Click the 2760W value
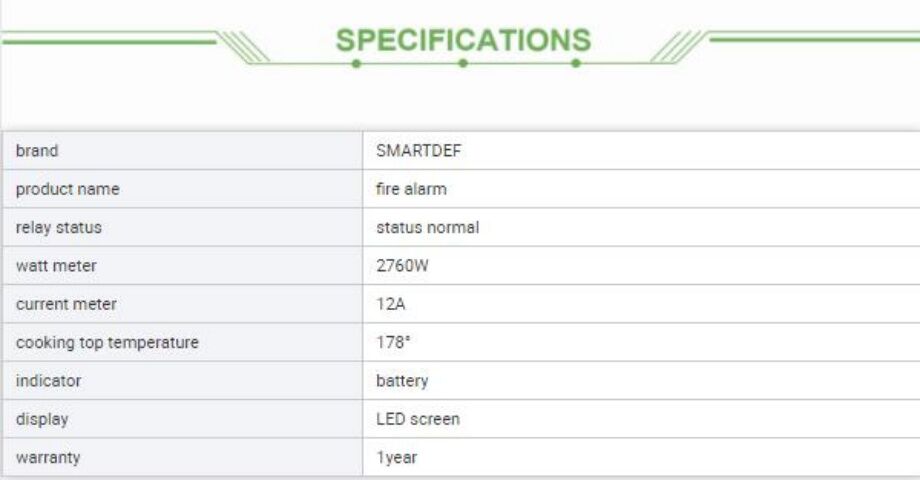Viewport: 920px width, 480px height. tap(402, 266)
